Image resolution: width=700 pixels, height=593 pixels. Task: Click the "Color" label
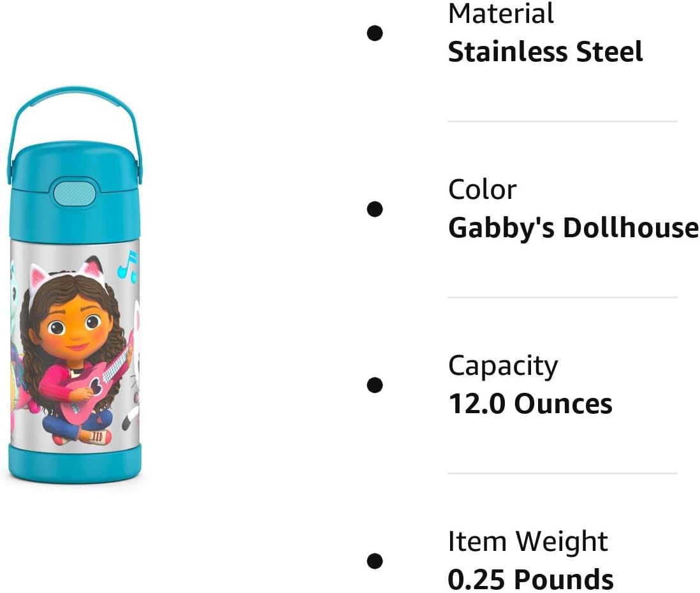coord(481,190)
